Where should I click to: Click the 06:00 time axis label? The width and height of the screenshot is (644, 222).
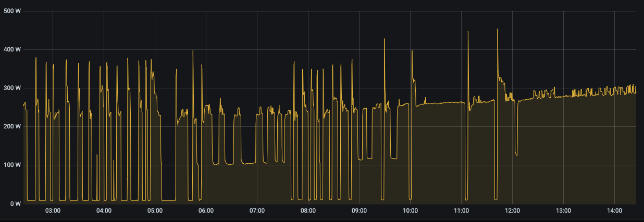[x=206, y=211]
